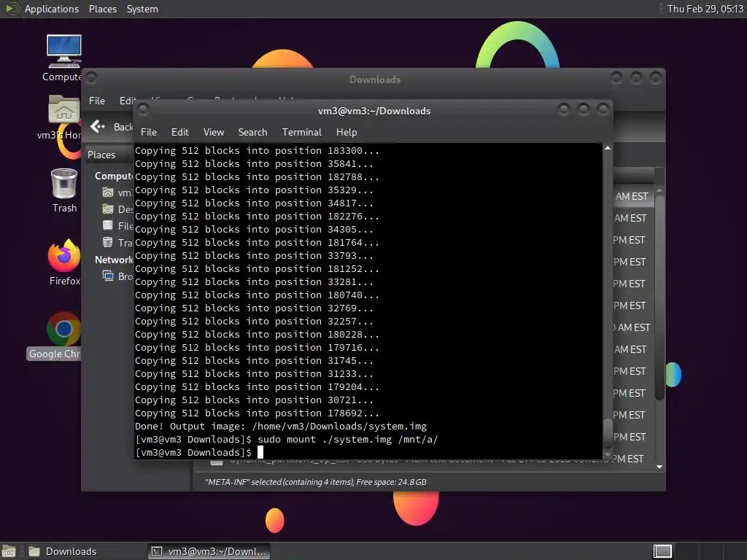Click the Downloads window menu button in title bar
Viewport: 747px width, 560px height.
91,77
